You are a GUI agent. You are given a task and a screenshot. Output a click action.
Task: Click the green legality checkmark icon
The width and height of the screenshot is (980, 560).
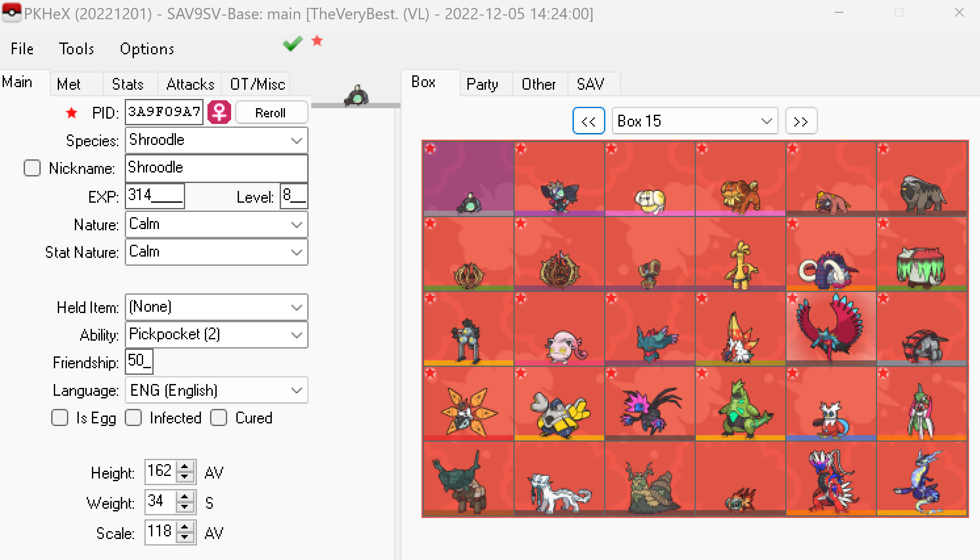pyautogui.click(x=292, y=43)
